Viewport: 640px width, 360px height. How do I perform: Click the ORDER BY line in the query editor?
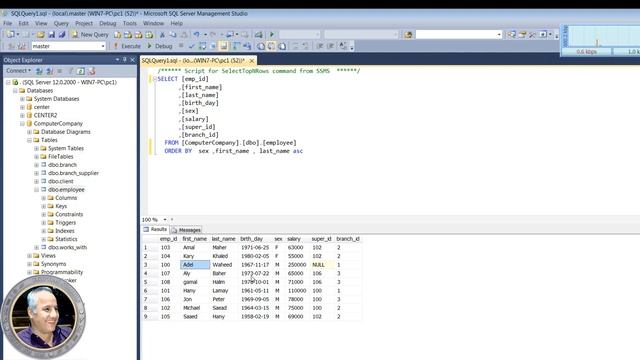[233, 151]
